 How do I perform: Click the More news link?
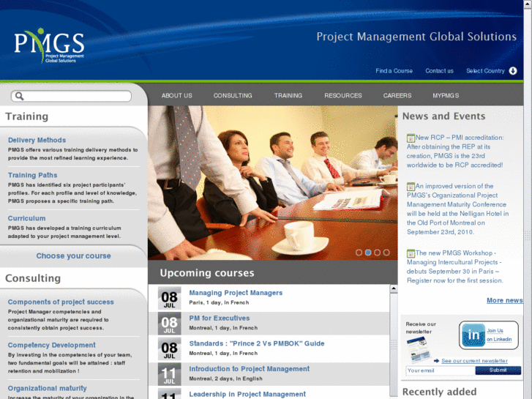point(504,300)
